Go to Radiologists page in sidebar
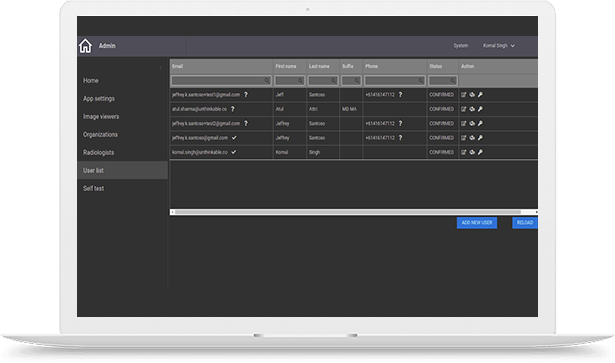This screenshot has width=615, height=363. (x=98, y=152)
